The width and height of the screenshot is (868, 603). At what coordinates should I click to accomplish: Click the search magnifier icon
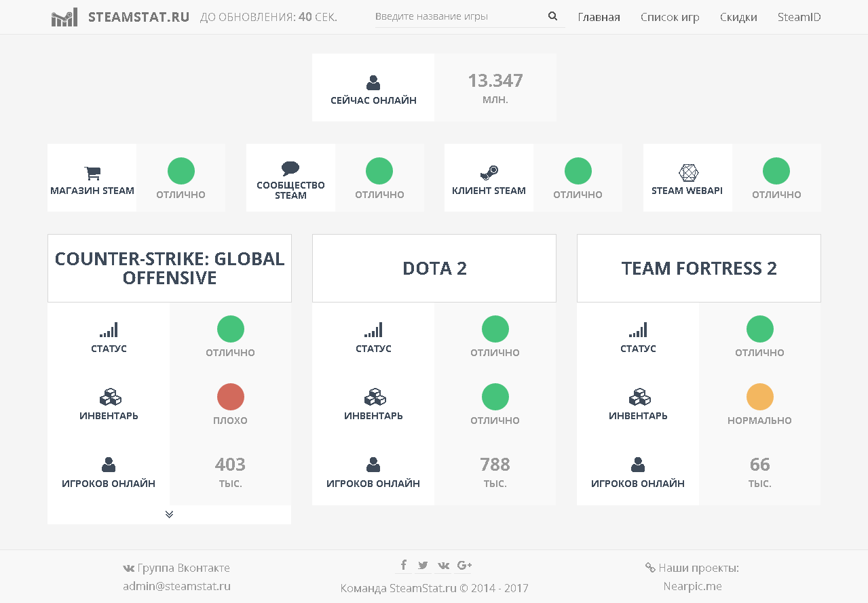(x=552, y=16)
